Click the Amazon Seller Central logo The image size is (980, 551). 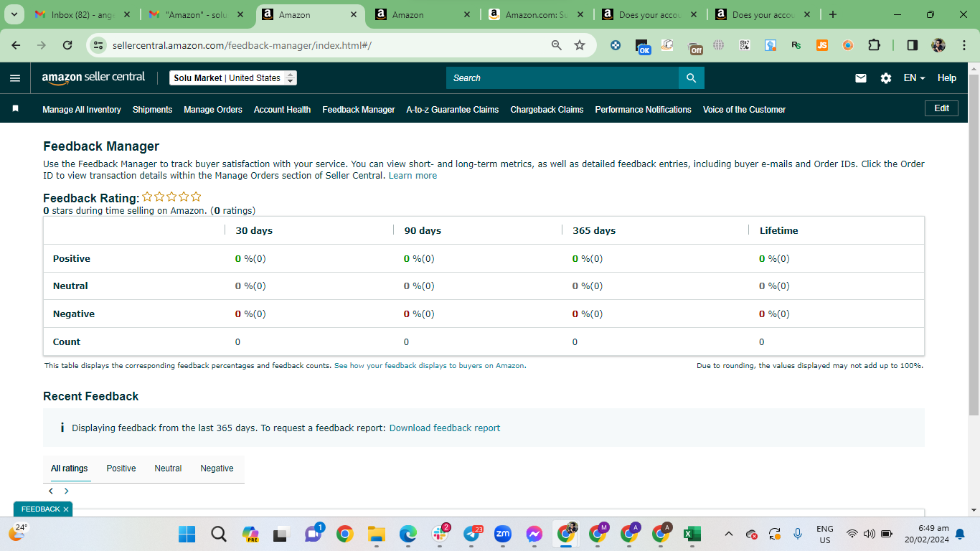[x=93, y=77]
